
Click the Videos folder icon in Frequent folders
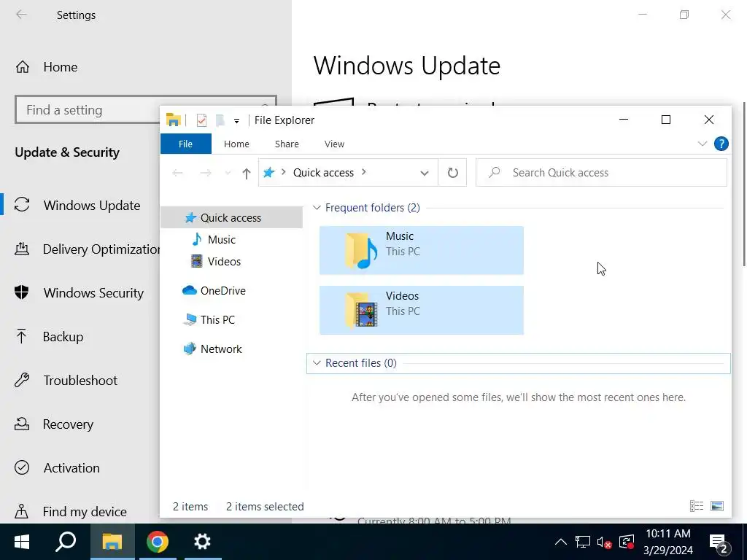pyautogui.click(x=361, y=310)
